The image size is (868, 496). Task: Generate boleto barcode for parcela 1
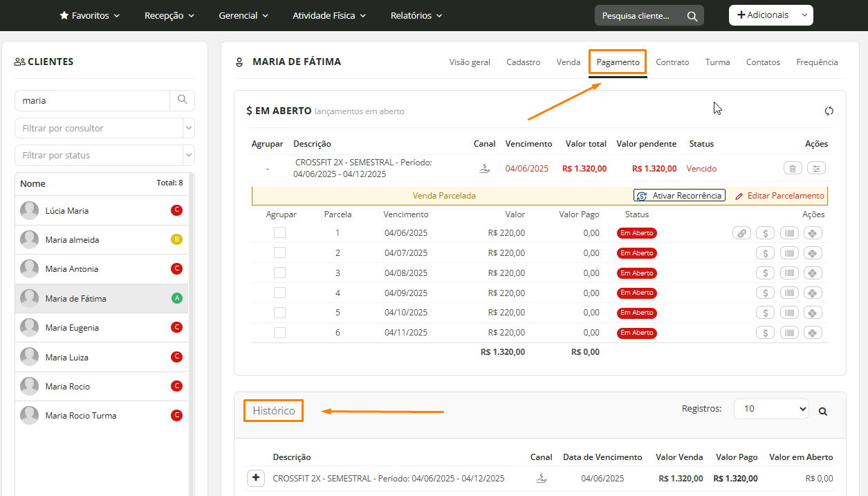(x=789, y=233)
